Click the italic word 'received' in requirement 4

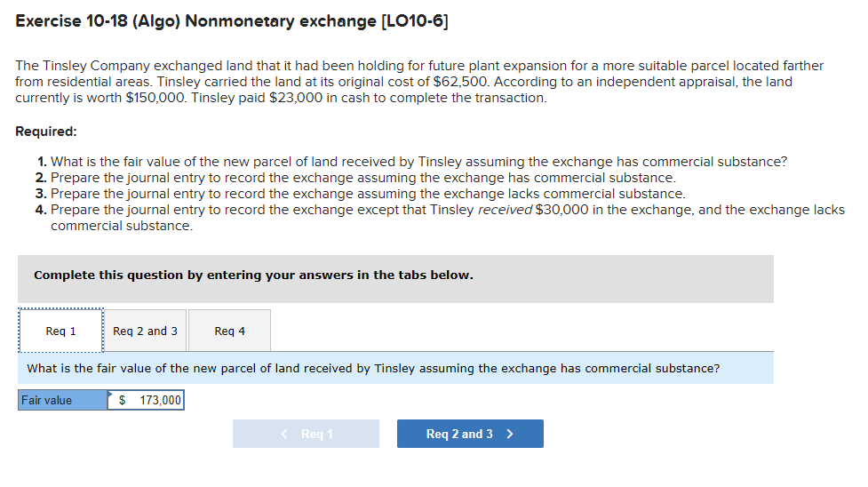[x=505, y=210]
